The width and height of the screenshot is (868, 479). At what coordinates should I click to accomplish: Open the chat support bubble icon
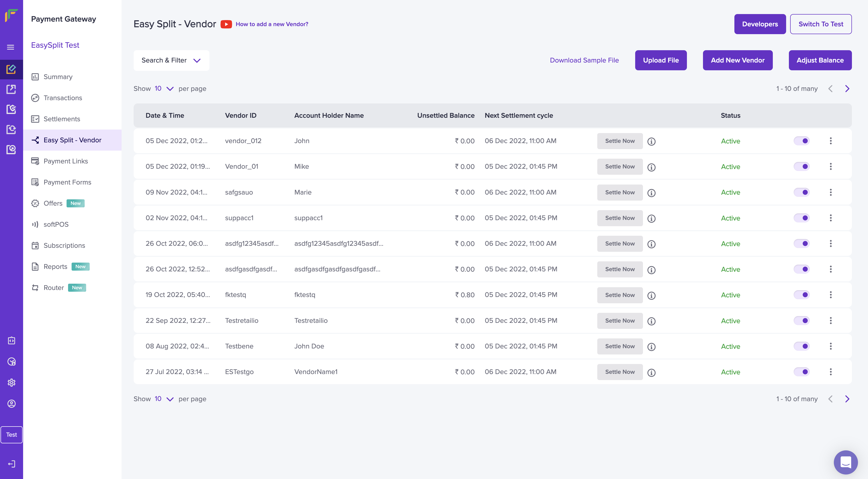point(845,462)
